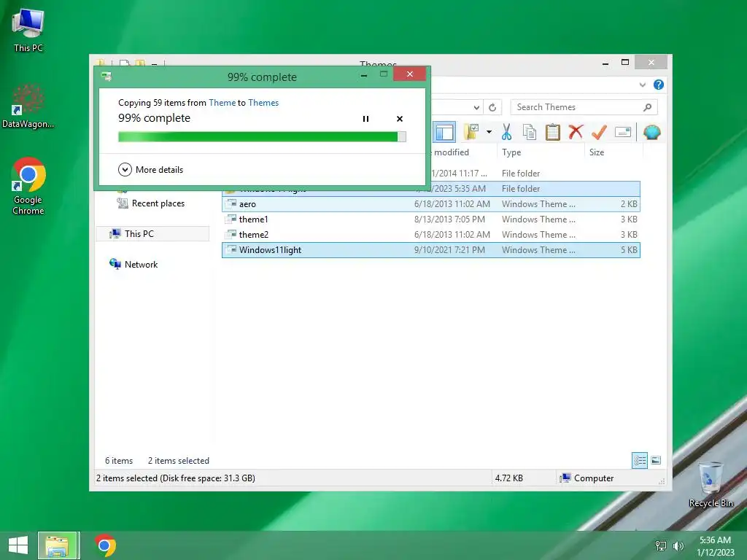Switch to details view layout
This screenshot has width=747, height=560.
[640, 460]
